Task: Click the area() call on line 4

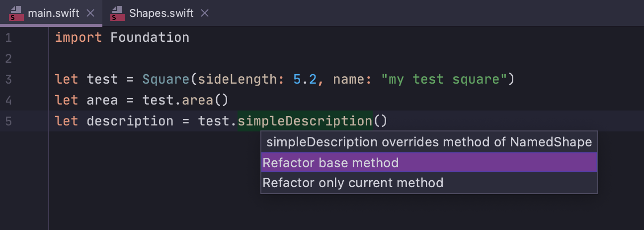Action: pos(205,100)
